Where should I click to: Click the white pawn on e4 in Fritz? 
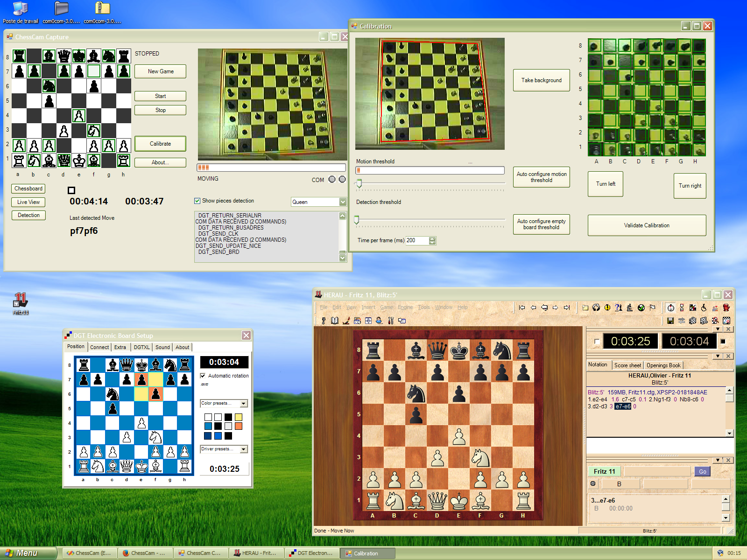coord(459,436)
